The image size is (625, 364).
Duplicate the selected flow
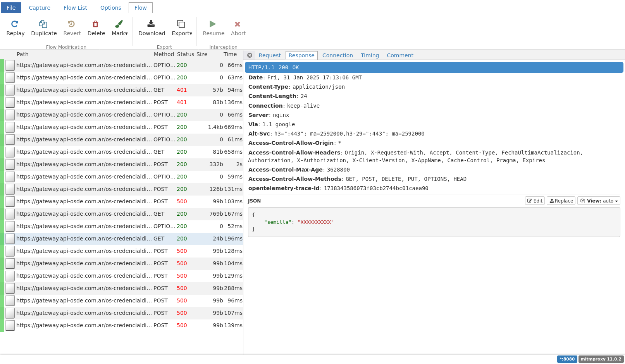[x=44, y=28]
